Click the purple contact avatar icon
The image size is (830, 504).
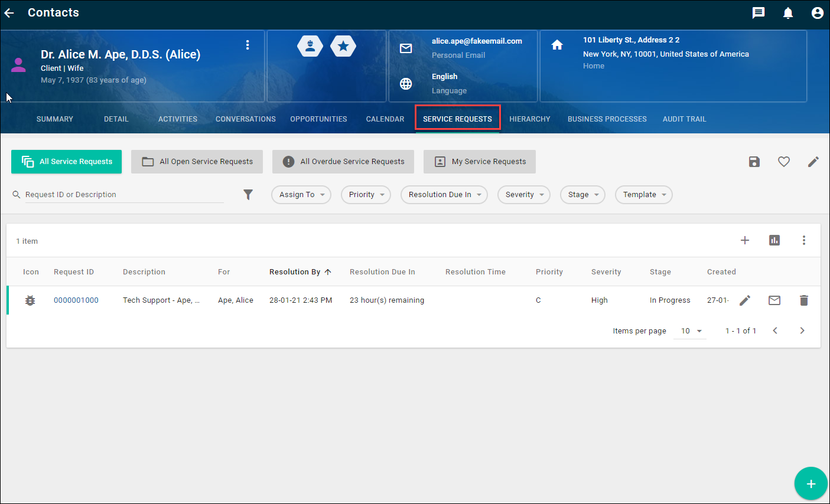tap(18, 65)
